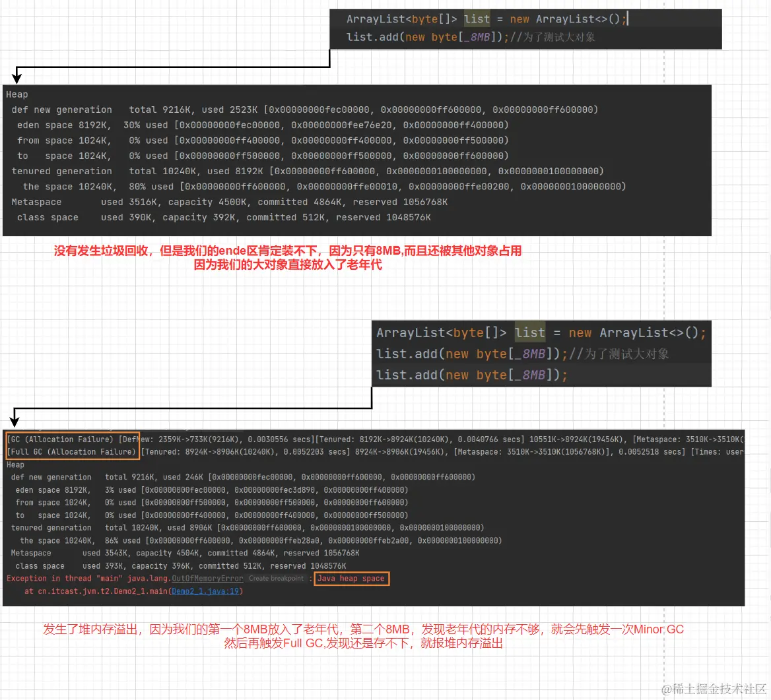Click red note '没有发生垃圾回收' line
The height and width of the screenshot is (700, 771).
pyautogui.click(x=288, y=251)
